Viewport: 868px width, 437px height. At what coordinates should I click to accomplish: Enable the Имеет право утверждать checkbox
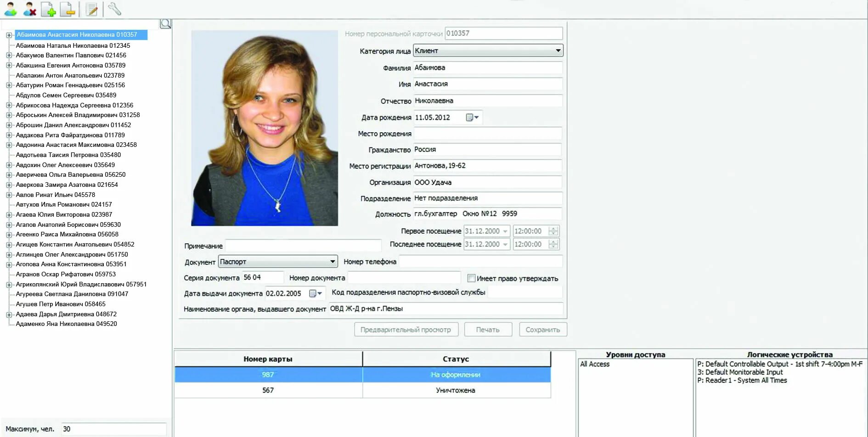pyautogui.click(x=471, y=278)
